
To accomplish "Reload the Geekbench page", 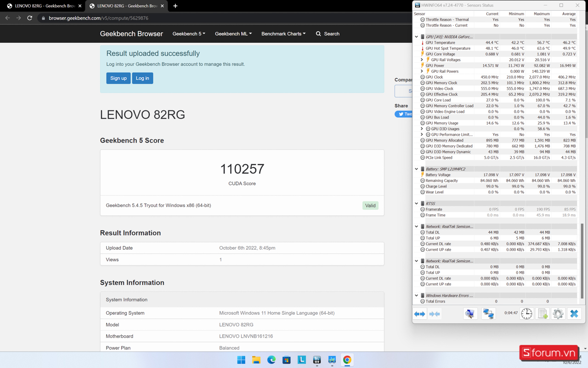I will click(30, 18).
